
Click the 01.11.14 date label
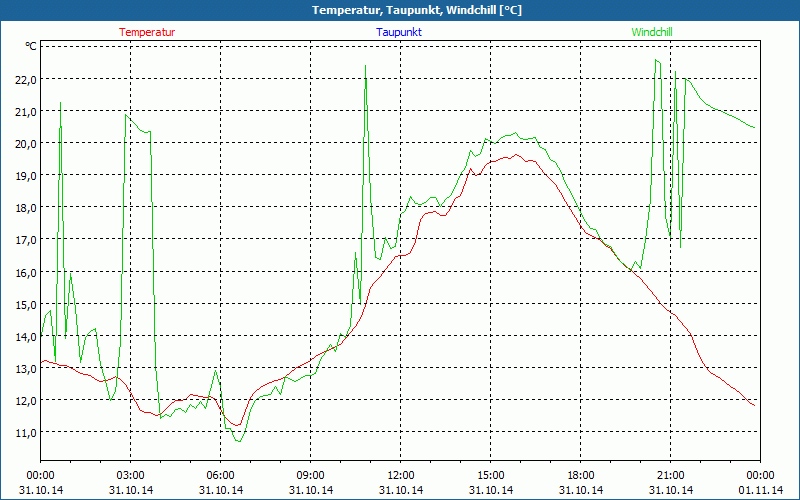760,490
